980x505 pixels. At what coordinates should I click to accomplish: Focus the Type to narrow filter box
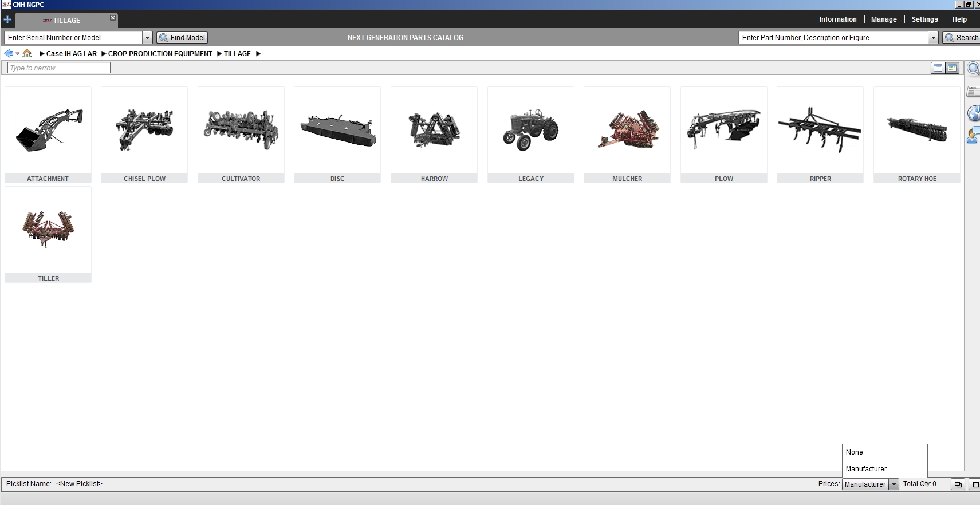[59, 68]
